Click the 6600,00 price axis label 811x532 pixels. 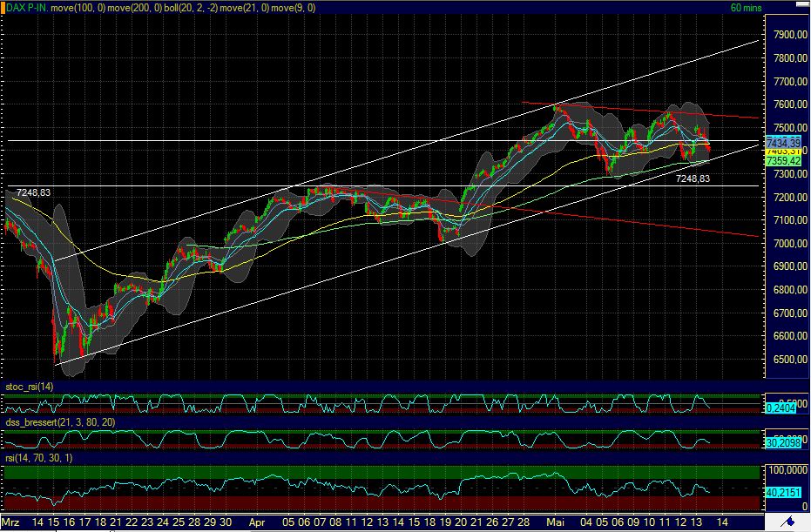[790, 336]
